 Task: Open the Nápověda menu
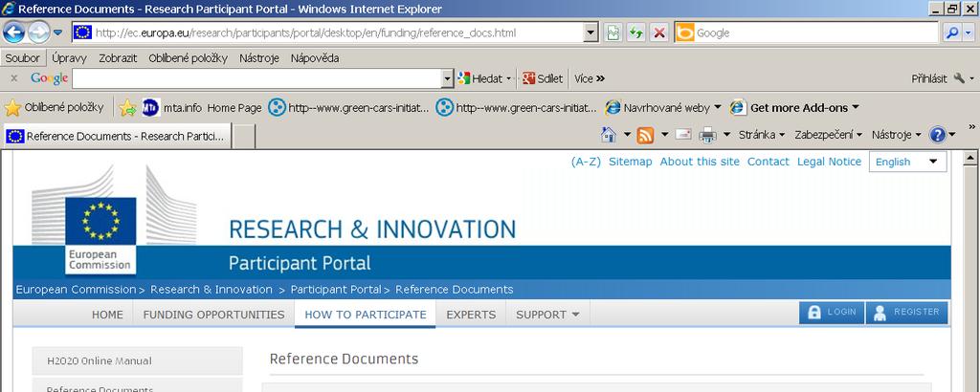click(315, 58)
